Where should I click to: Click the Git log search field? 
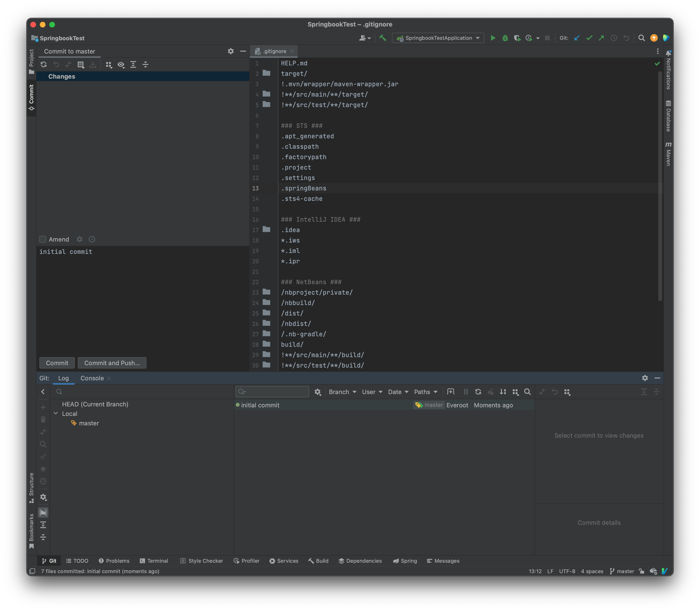pos(272,391)
